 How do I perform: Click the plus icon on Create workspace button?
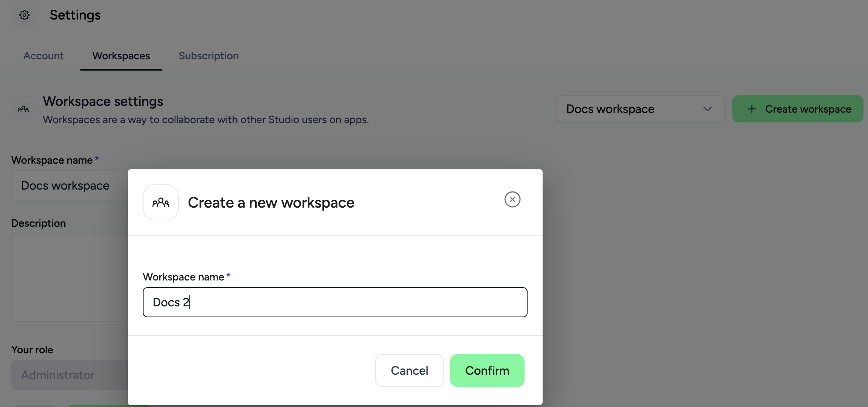click(752, 109)
